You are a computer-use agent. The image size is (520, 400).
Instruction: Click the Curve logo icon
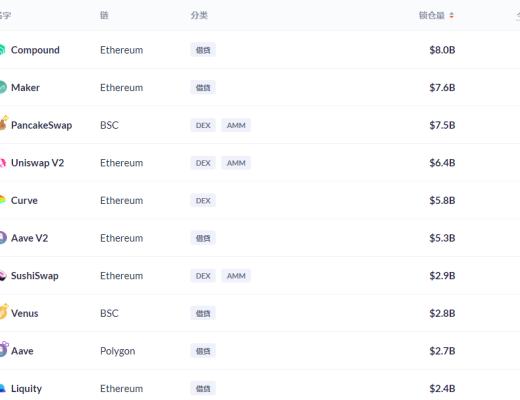[3, 200]
